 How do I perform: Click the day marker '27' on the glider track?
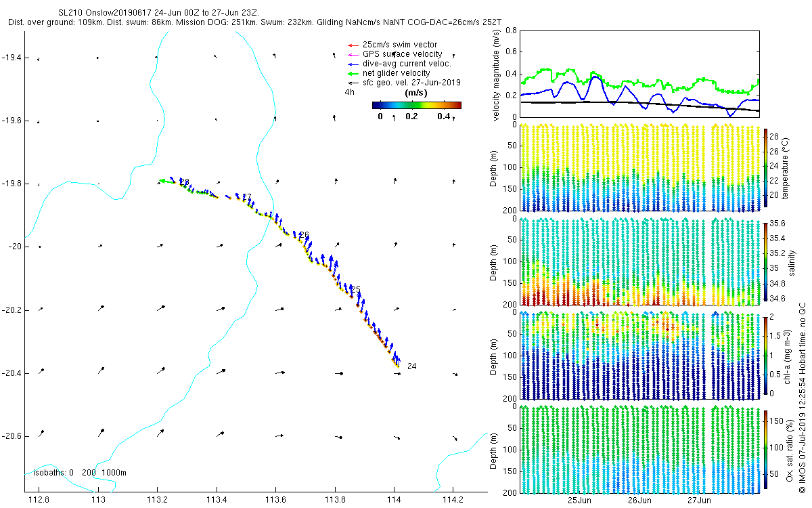click(x=247, y=197)
